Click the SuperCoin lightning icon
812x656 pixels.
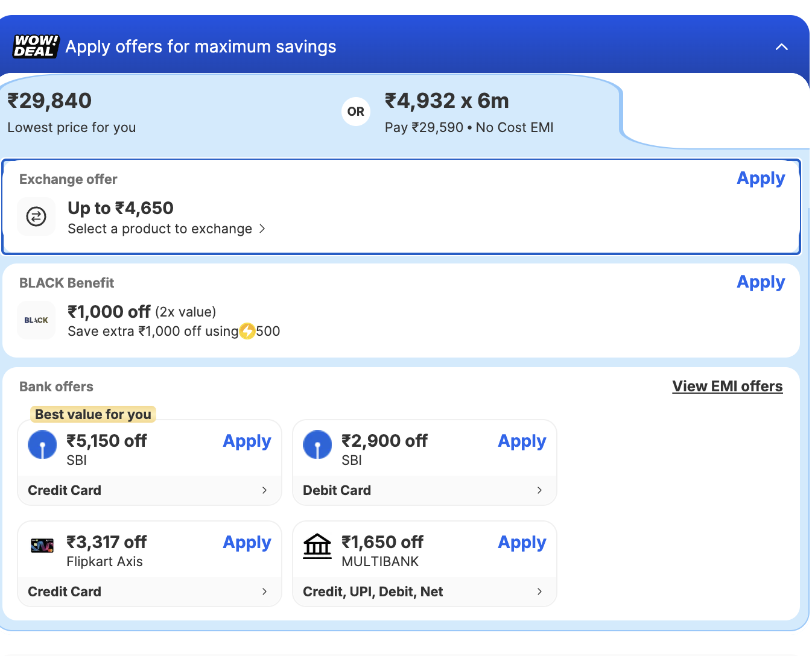[247, 331]
